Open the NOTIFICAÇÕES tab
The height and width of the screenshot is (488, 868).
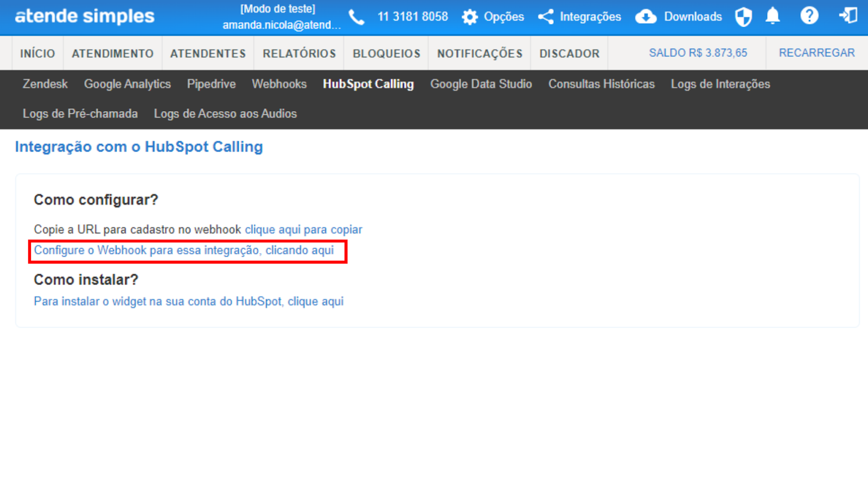480,53
